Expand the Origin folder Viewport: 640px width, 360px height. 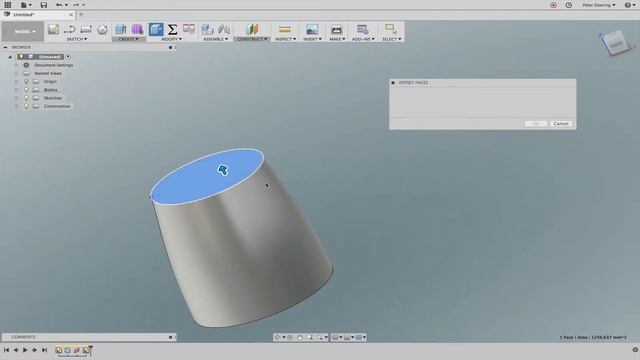17,82
